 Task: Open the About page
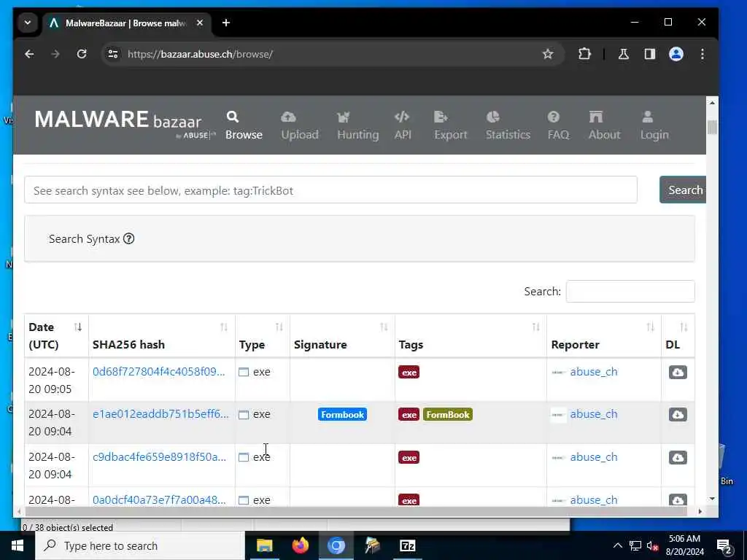pyautogui.click(x=604, y=125)
